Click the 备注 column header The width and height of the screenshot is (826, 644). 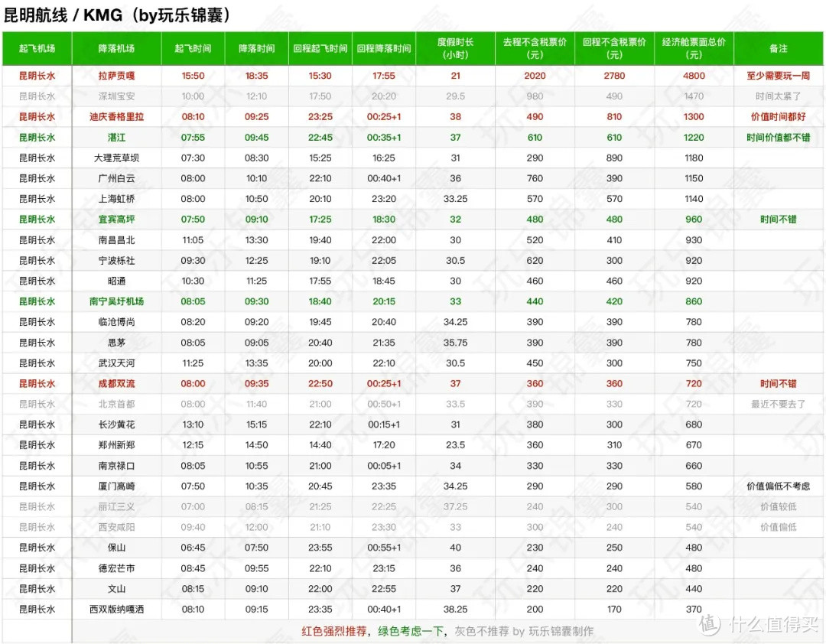pos(778,48)
